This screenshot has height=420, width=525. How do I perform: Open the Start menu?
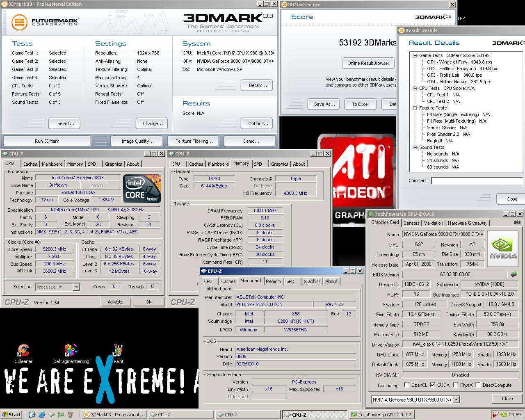click(x=11, y=415)
